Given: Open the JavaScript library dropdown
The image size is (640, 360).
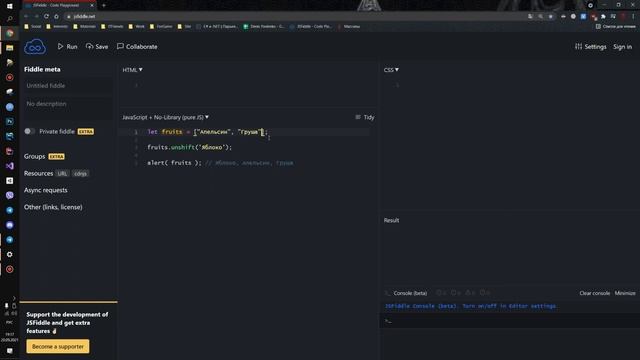Looking at the screenshot, I should [x=165, y=117].
